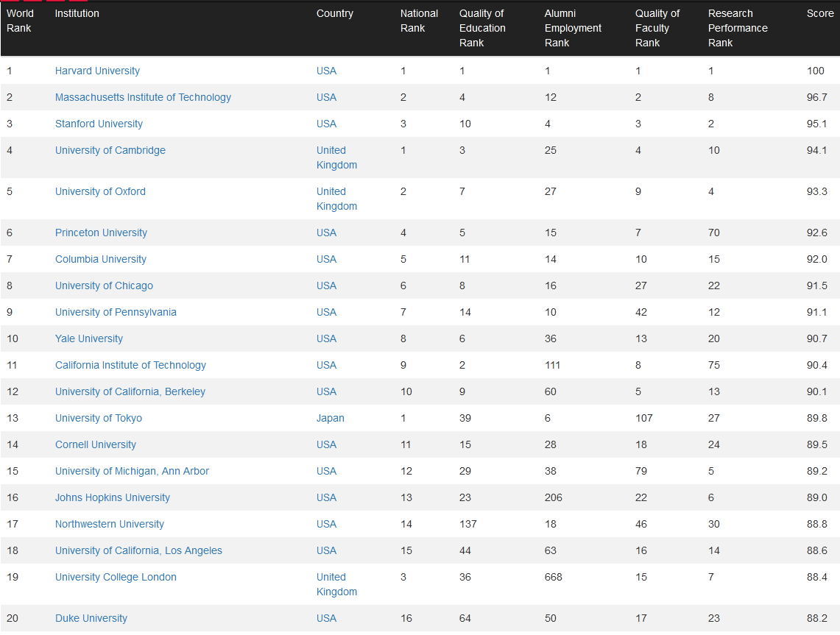The height and width of the screenshot is (635, 840).
Task: Click the score value 96.7
Action: (817, 97)
